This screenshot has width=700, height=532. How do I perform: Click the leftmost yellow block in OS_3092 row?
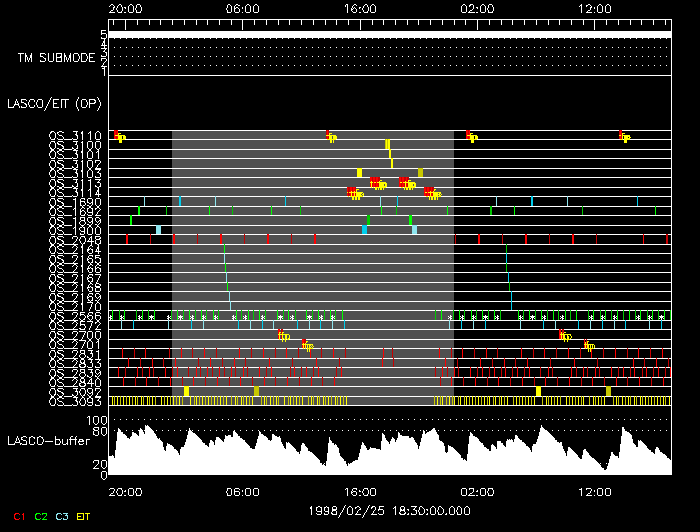(186, 391)
